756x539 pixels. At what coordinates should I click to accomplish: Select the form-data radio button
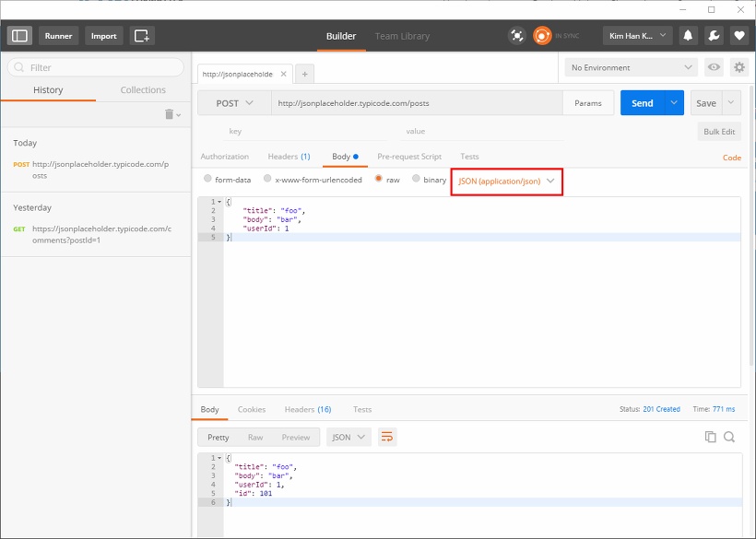point(207,179)
